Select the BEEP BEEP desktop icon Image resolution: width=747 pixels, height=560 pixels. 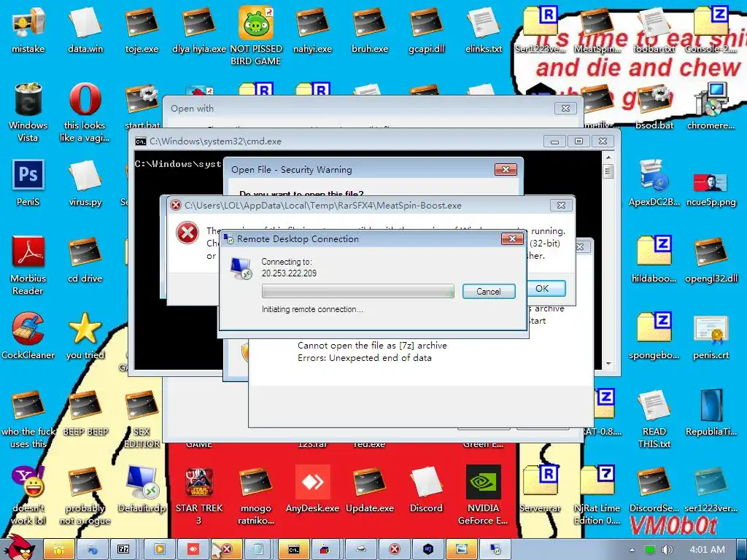[85, 413]
